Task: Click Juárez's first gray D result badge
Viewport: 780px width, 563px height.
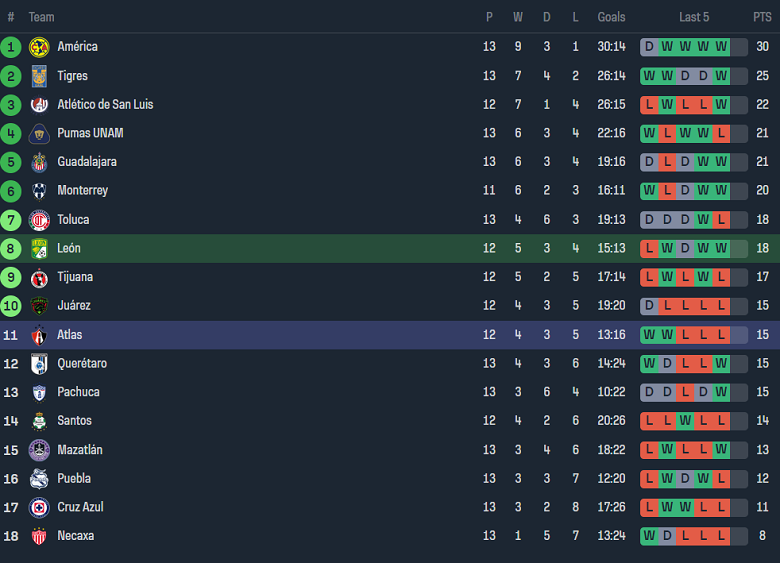Action: [x=649, y=306]
